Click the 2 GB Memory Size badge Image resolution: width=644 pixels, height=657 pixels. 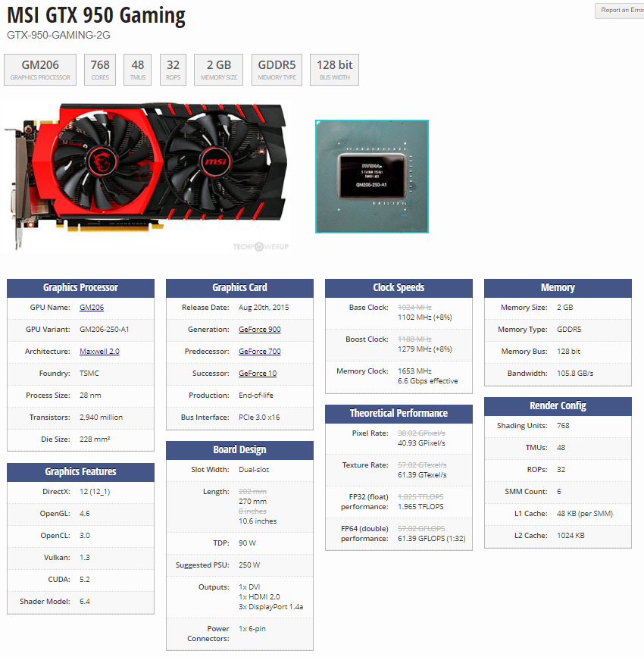(x=218, y=70)
